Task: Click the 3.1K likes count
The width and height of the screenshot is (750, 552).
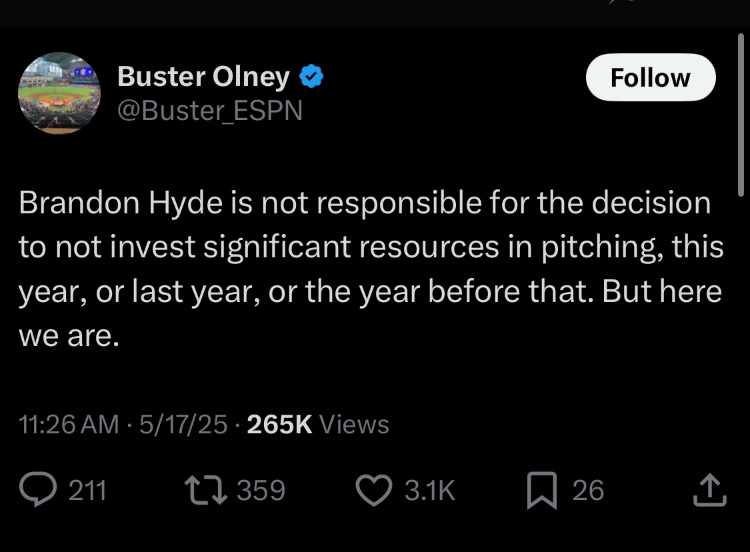Action: pos(430,490)
